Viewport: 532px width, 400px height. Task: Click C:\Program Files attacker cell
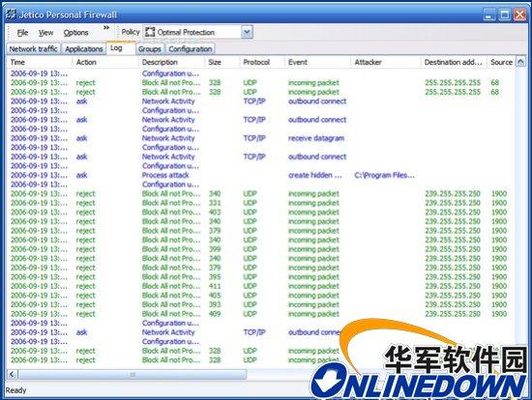[384, 175]
